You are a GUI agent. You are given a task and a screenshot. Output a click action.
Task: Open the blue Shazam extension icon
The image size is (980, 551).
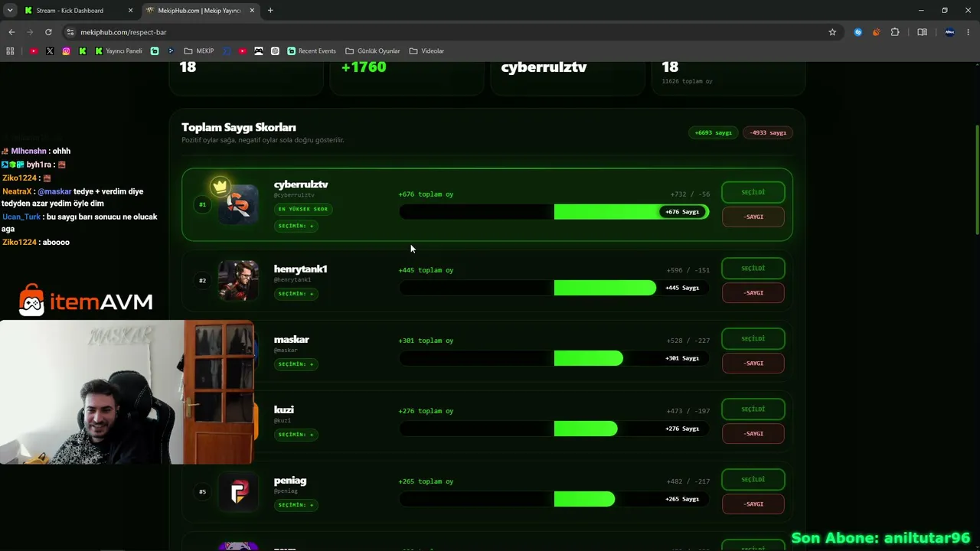[x=857, y=32]
